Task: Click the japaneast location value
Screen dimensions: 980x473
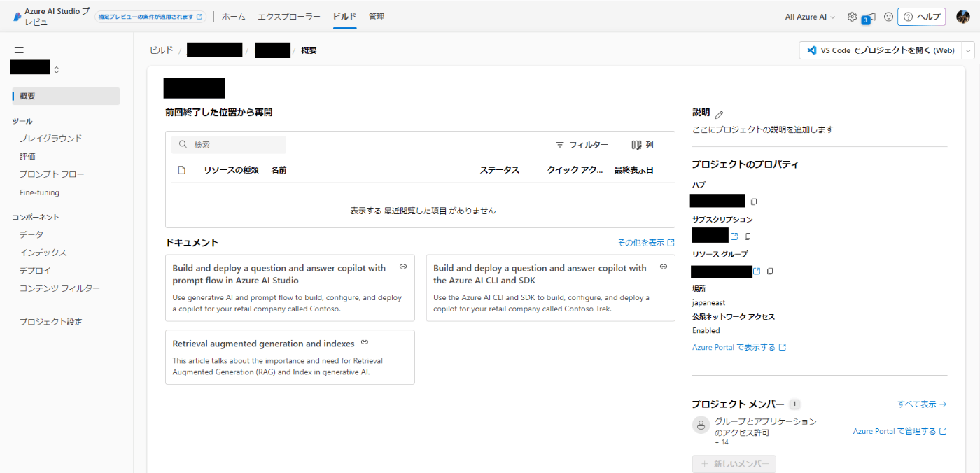Action: point(708,303)
